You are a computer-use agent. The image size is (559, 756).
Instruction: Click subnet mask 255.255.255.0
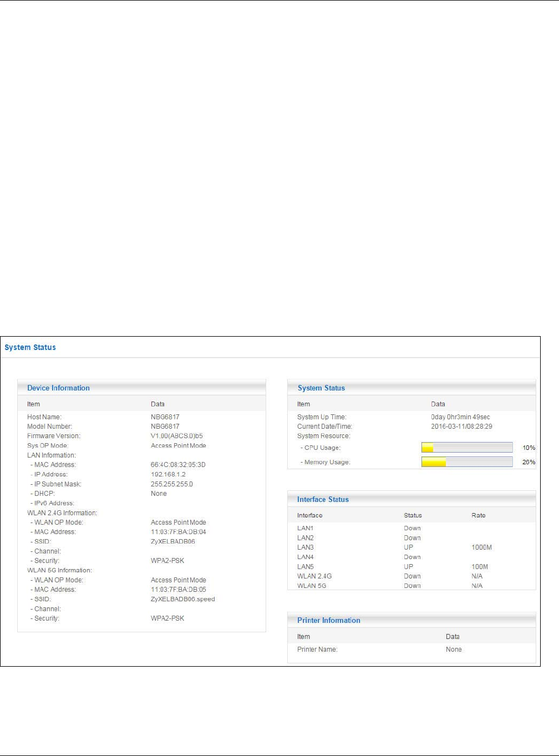[x=172, y=484]
